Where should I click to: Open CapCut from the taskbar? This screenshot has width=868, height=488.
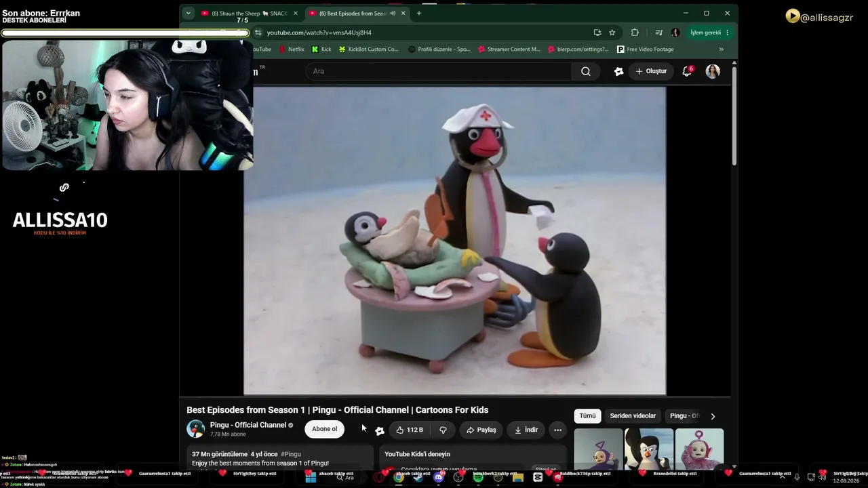pos(538,477)
